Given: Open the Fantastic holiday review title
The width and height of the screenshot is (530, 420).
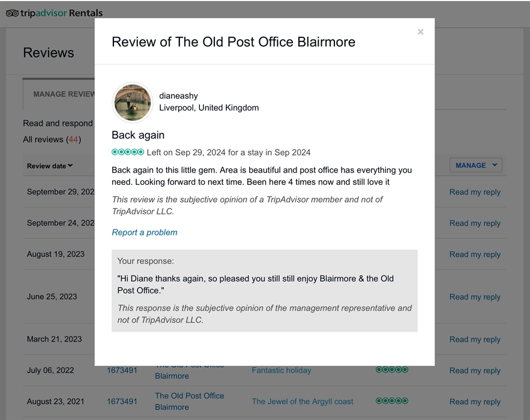Looking at the screenshot, I should coord(282,370).
